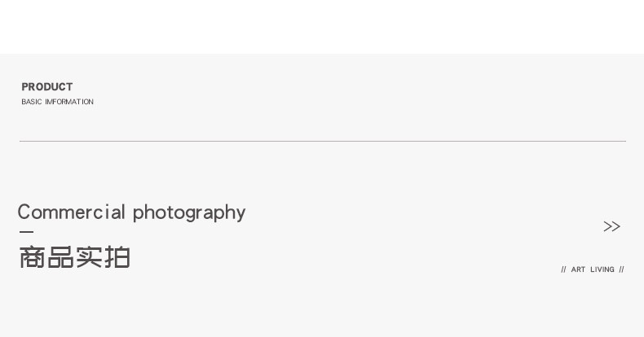The height and width of the screenshot is (337, 644).
Task: Click the word LIVING in the tagline
Action: [602, 269]
